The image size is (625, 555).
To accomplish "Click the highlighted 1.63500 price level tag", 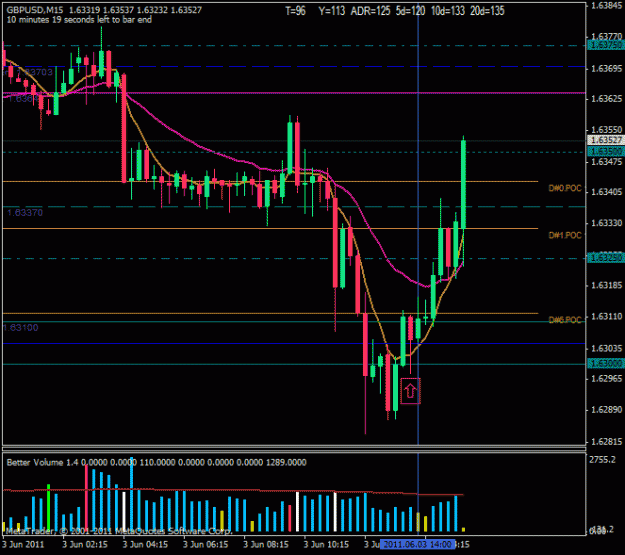I will pos(605,152).
